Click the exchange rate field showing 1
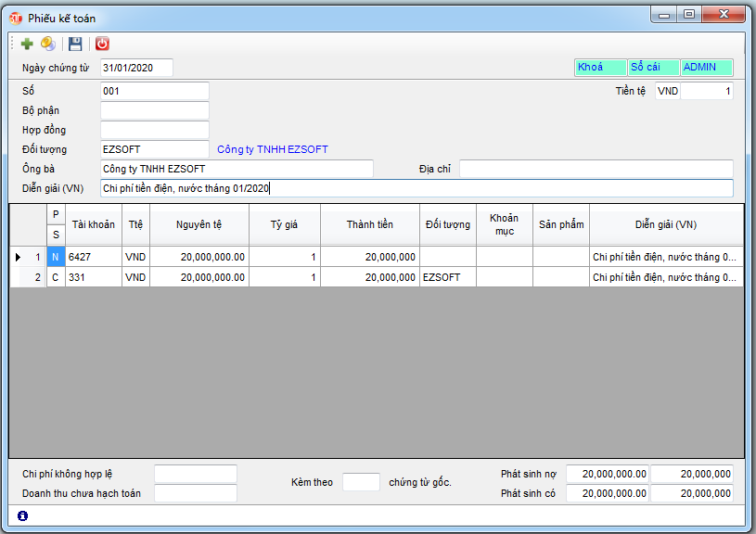756x534 pixels. coord(707,91)
